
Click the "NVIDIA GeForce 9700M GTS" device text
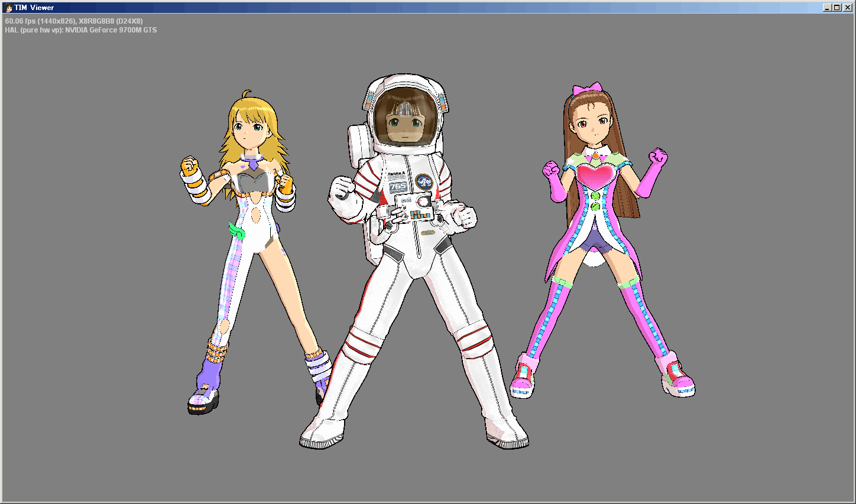(x=111, y=30)
